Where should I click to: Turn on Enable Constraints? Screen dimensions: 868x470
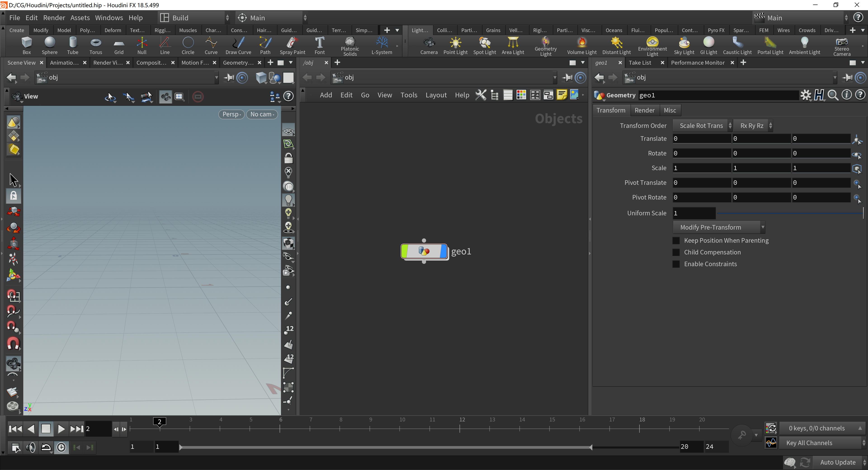tap(676, 264)
